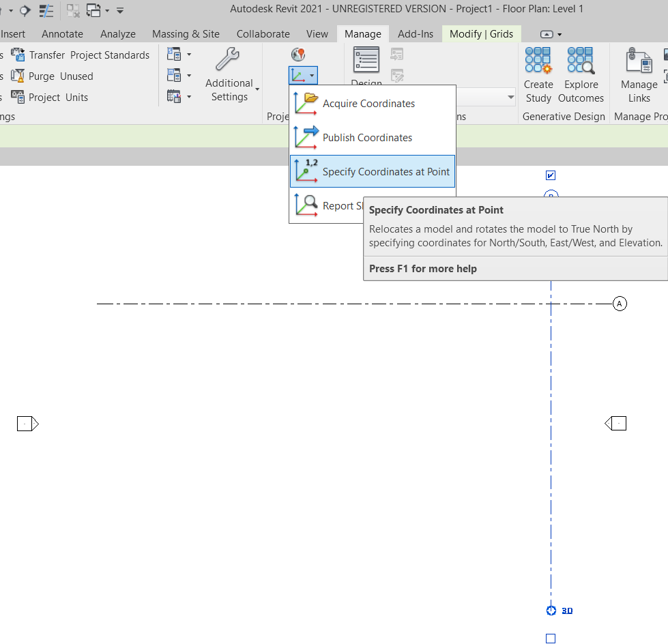
Task: Click the 3D extent toggle label
Action: [x=567, y=611]
